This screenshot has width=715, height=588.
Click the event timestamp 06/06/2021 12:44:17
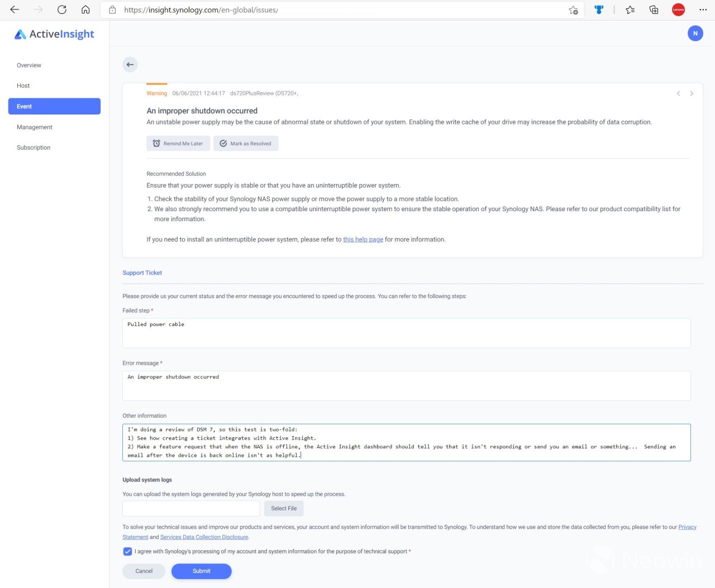coord(198,93)
